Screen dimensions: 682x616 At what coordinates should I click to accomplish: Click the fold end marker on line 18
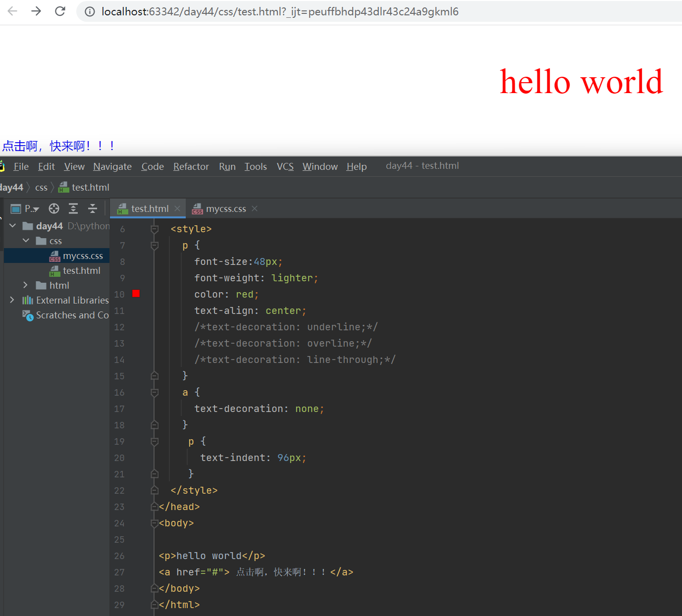click(155, 425)
